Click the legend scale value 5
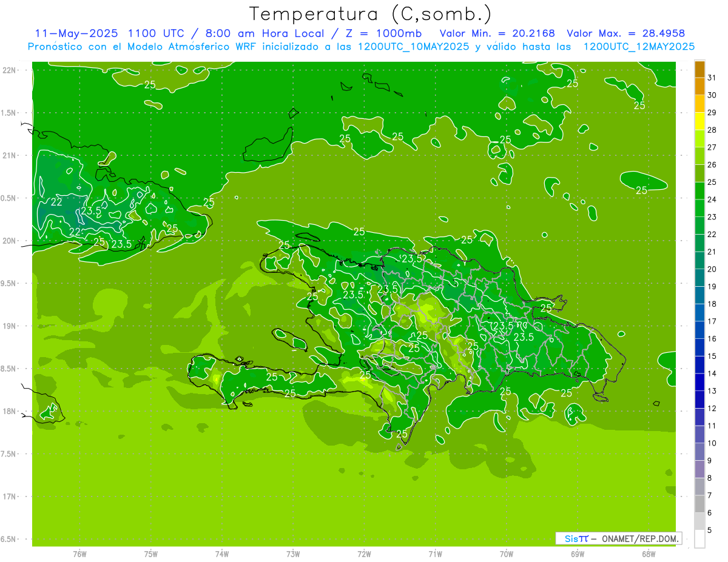Screen dimensions: 728x562 (710, 530)
